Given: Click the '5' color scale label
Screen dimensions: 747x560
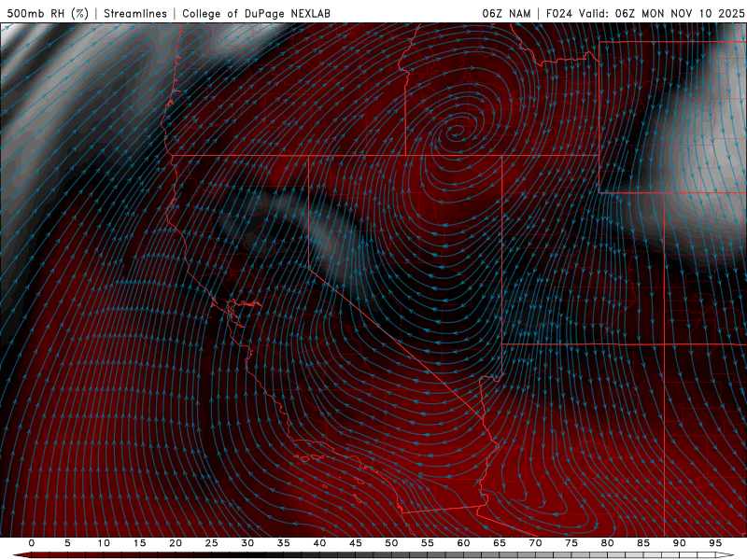Looking at the screenshot, I should pyautogui.click(x=67, y=543).
